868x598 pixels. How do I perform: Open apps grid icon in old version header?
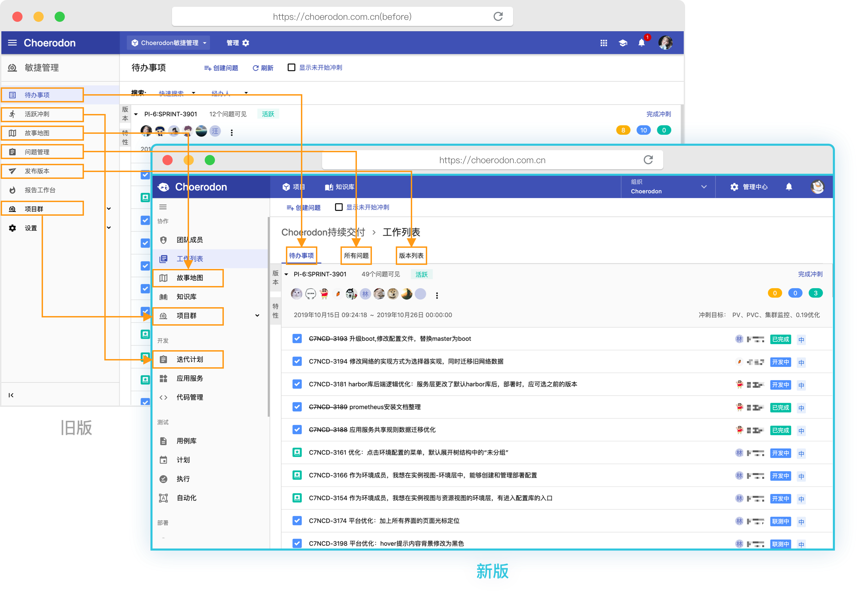pyautogui.click(x=603, y=43)
